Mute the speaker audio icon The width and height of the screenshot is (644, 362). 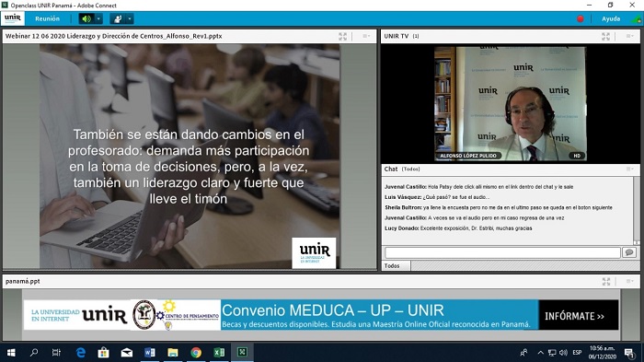[86, 19]
